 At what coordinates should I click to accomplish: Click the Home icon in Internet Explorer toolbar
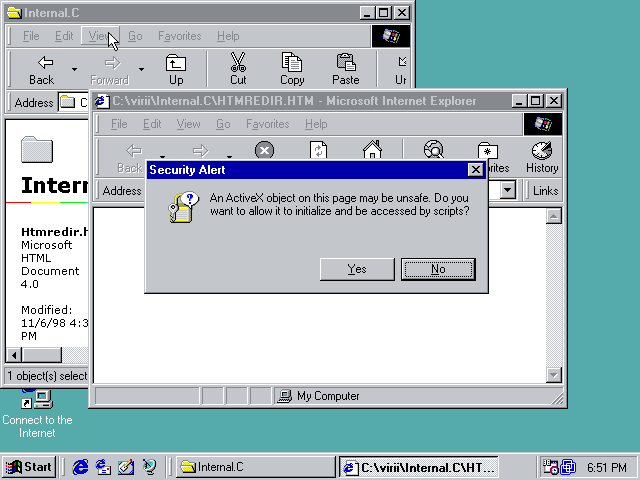click(x=372, y=149)
